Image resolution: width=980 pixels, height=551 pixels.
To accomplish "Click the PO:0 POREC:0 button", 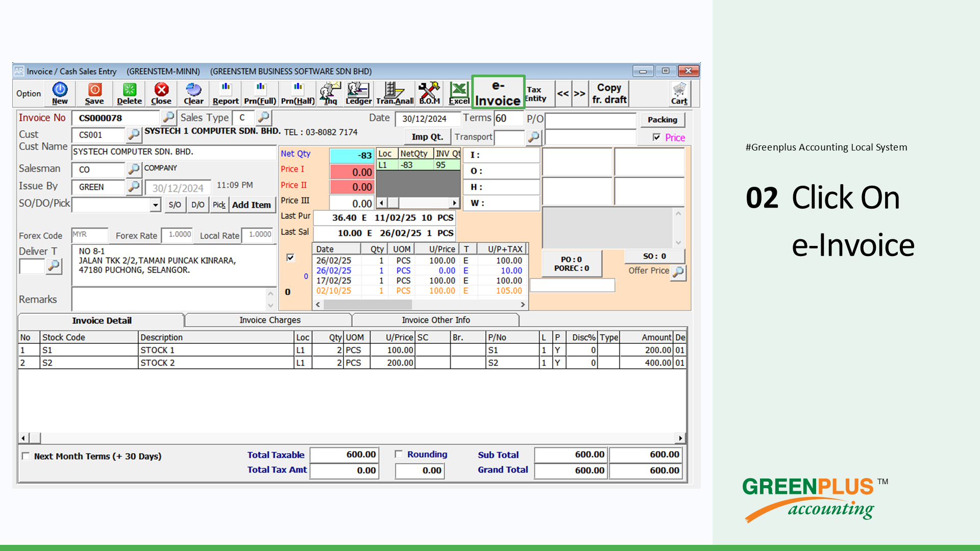I will coord(572,264).
